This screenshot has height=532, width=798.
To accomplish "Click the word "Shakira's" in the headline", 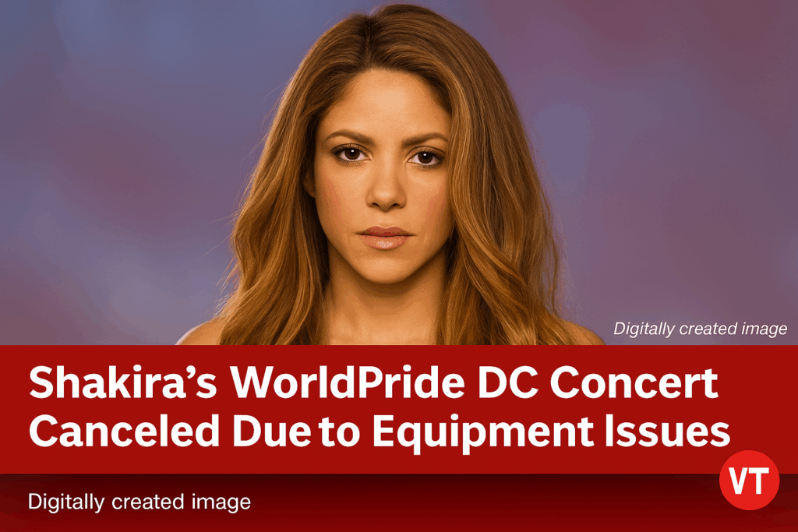I will 123,383.
